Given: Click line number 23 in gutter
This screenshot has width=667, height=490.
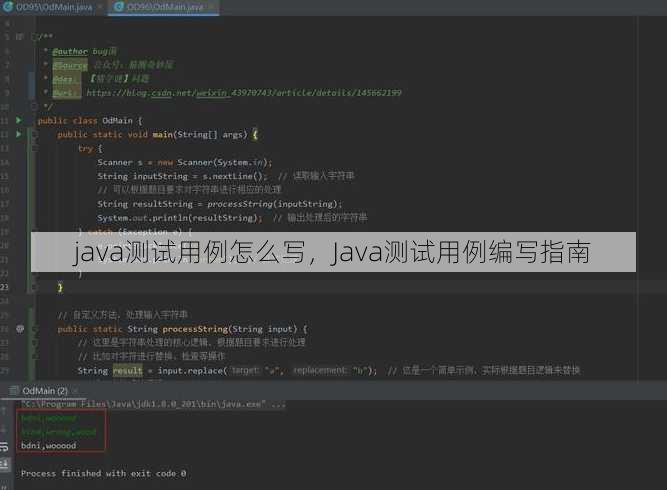Looking at the screenshot, I should click(x=4, y=287).
